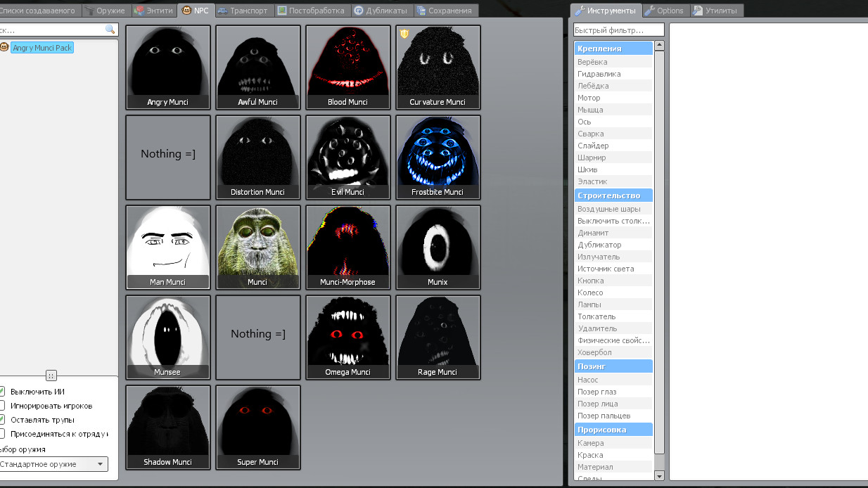Viewport: 868px width, 488px height.
Task: Click the car icon on the Транспорт tab
Action: click(x=224, y=10)
